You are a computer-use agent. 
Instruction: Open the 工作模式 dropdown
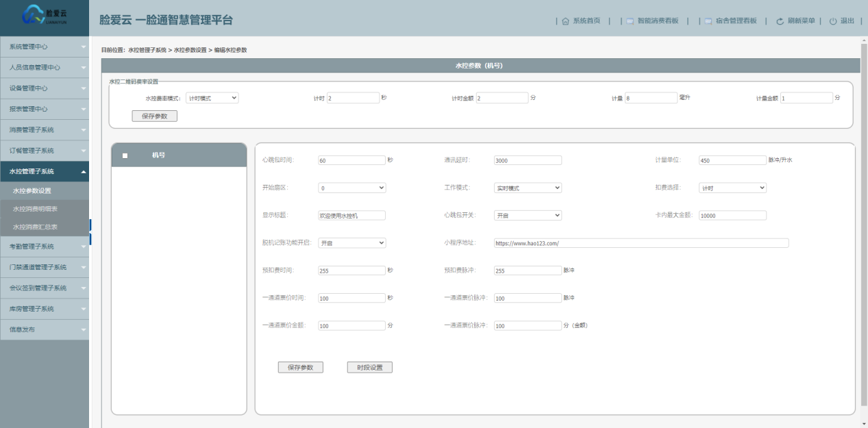click(x=528, y=188)
